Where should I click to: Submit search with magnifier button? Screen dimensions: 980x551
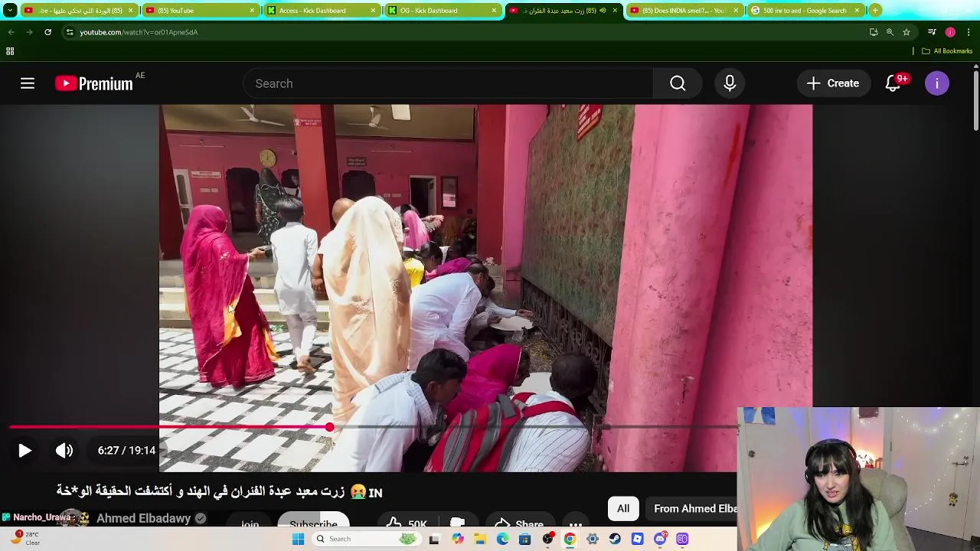[678, 83]
